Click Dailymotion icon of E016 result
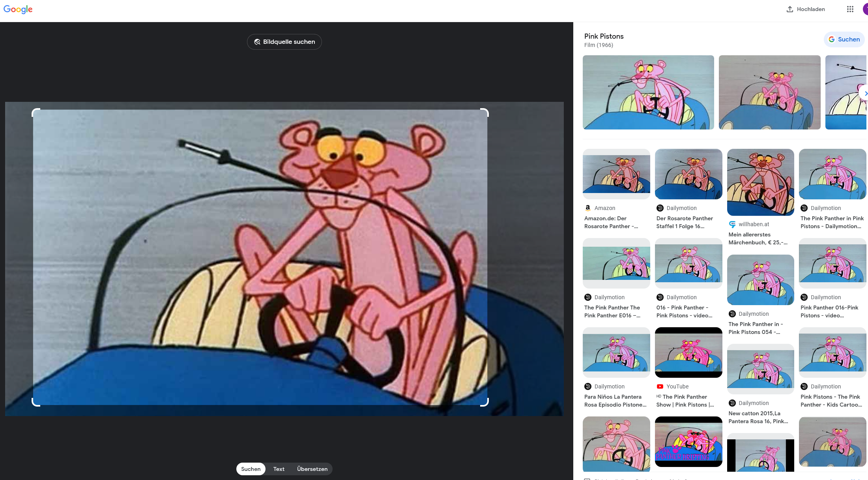This screenshot has height=480, width=868. [x=588, y=297]
